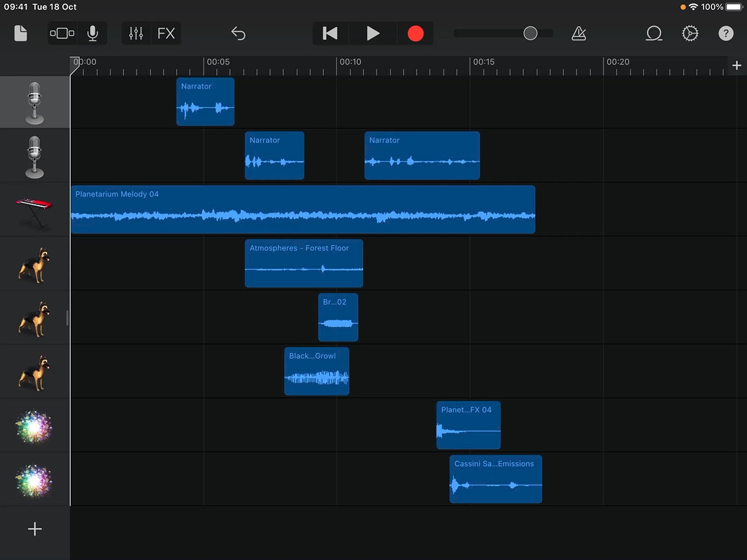
Task: Open the track controls mixer
Action: click(x=136, y=33)
